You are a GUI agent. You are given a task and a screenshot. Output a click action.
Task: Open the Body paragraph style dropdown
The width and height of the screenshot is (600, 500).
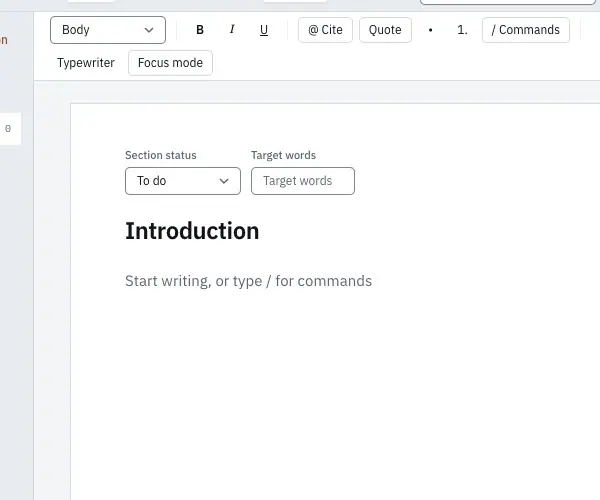coord(108,30)
